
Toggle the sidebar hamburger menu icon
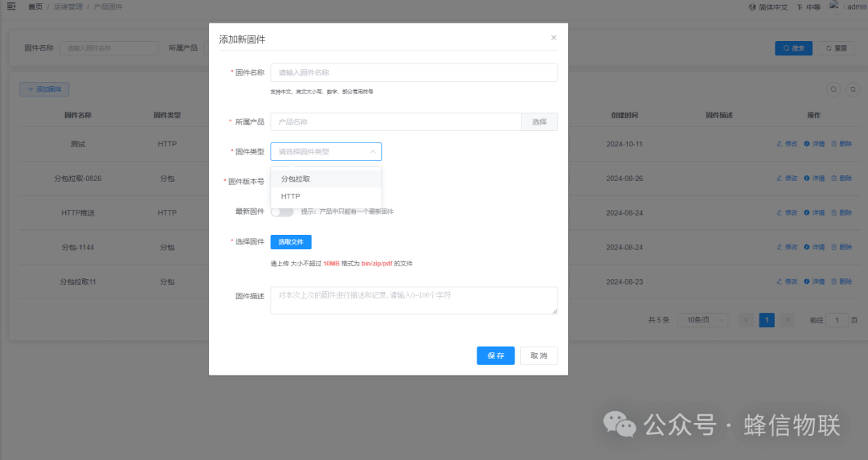pos(11,6)
